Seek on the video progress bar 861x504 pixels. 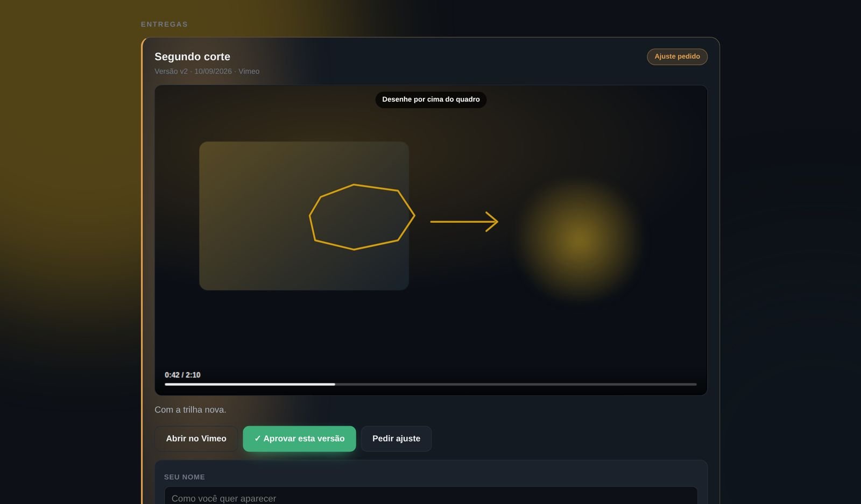pos(430,384)
